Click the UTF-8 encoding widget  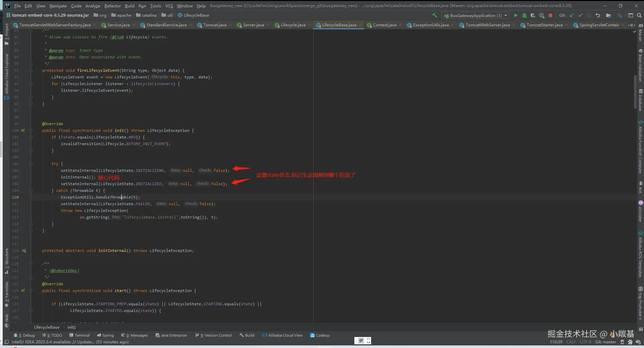pos(586,342)
